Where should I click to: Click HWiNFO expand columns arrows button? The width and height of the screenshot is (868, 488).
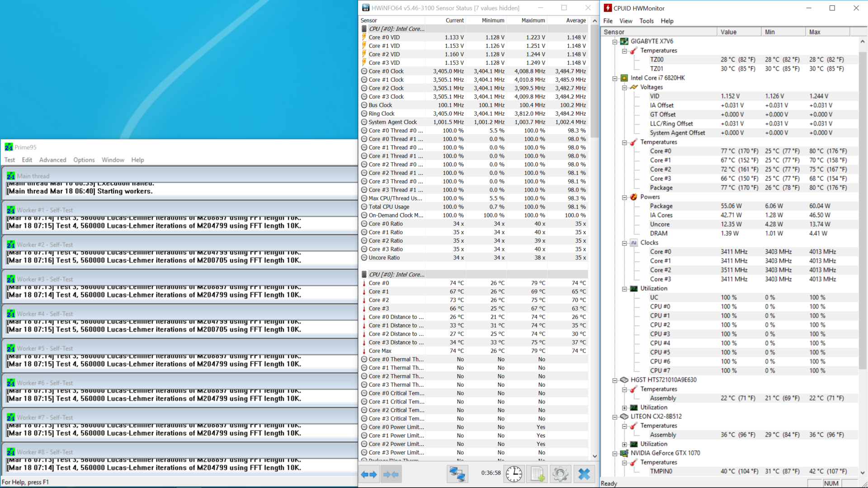pos(369,474)
